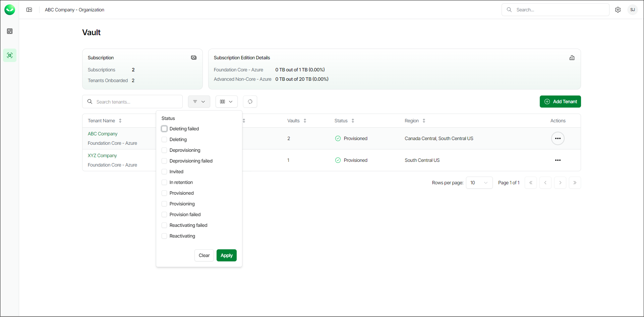The image size is (644, 317).
Task: Enable the Provisioned status filter checkbox
Action: pyautogui.click(x=164, y=193)
